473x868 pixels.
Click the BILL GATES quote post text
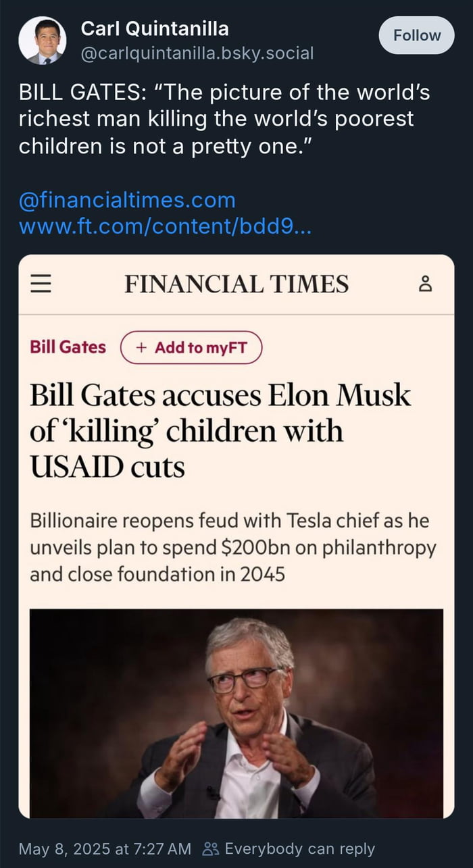coord(224,119)
